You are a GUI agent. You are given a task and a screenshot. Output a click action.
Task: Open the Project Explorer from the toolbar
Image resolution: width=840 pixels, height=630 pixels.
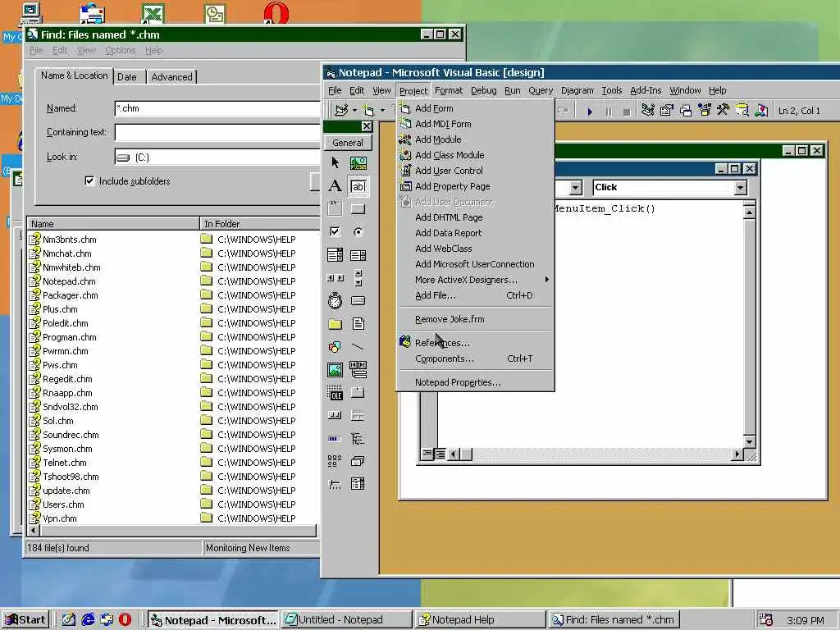click(648, 111)
